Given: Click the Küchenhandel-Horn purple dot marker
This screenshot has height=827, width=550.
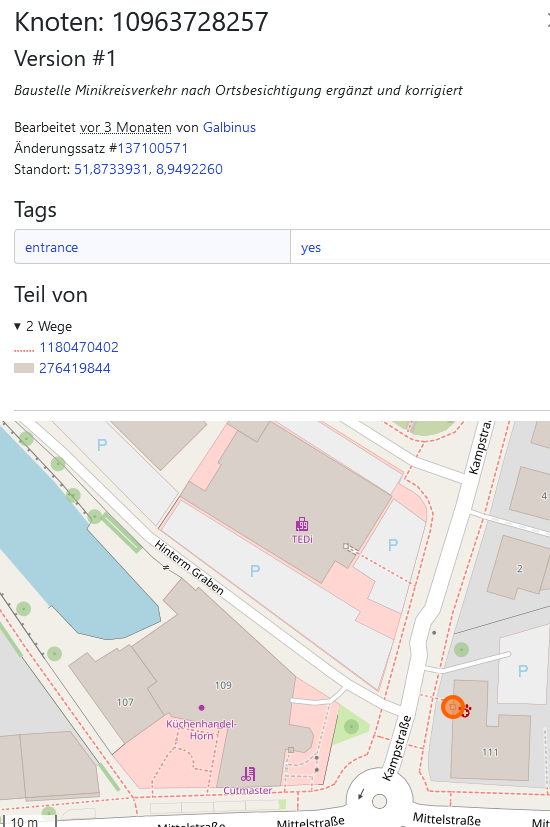Looking at the screenshot, I should pyautogui.click(x=201, y=708).
